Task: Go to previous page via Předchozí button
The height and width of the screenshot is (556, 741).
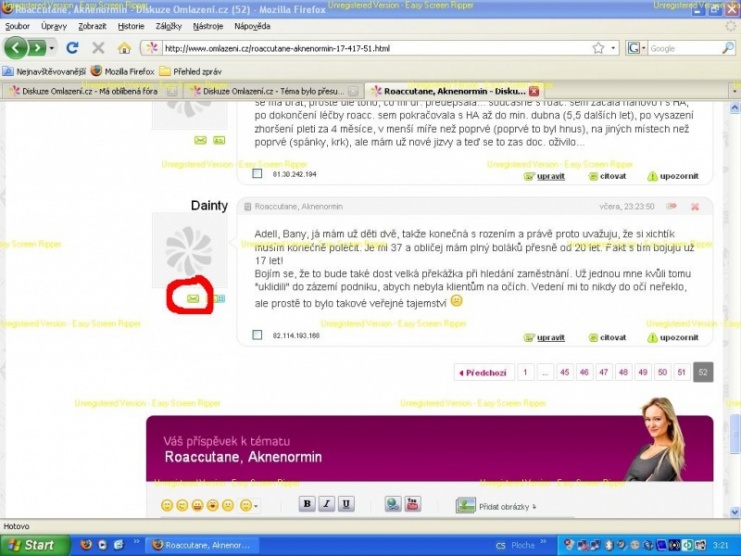Action: point(482,373)
